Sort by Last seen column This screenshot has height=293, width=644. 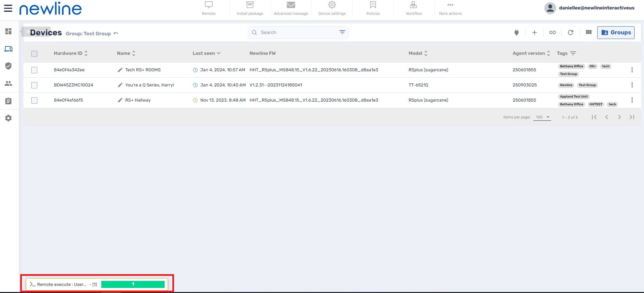click(x=206, y=53)
